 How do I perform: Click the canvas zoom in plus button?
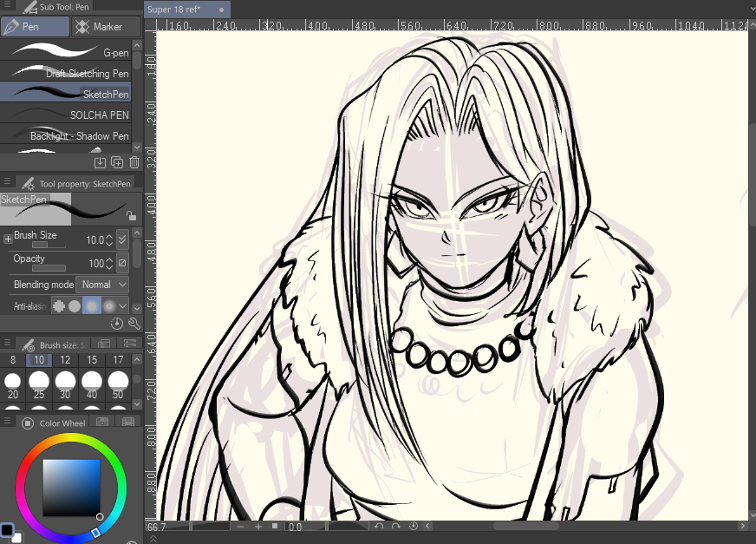click(x=258, y=526)
